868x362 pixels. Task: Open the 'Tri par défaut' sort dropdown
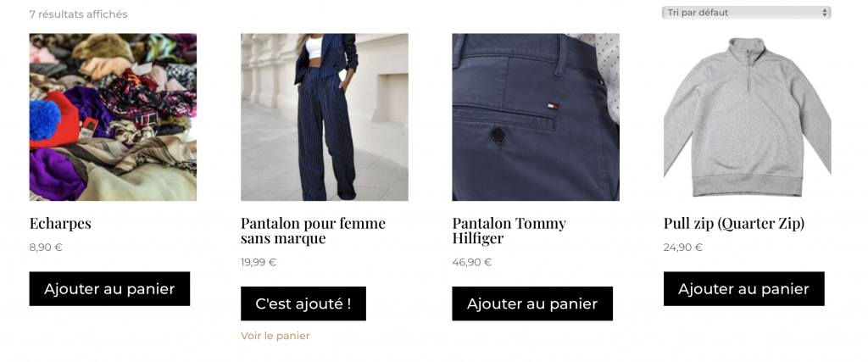pos(746,13)
